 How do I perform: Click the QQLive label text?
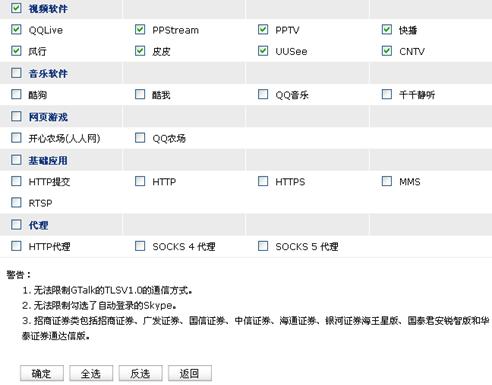click(x=46, y=30)
